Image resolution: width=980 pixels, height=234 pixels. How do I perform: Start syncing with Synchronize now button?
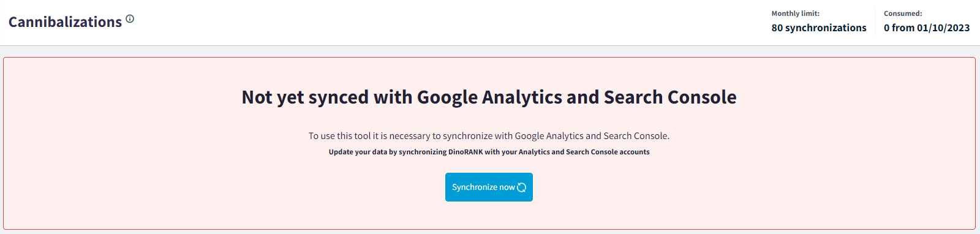(489, 187)
